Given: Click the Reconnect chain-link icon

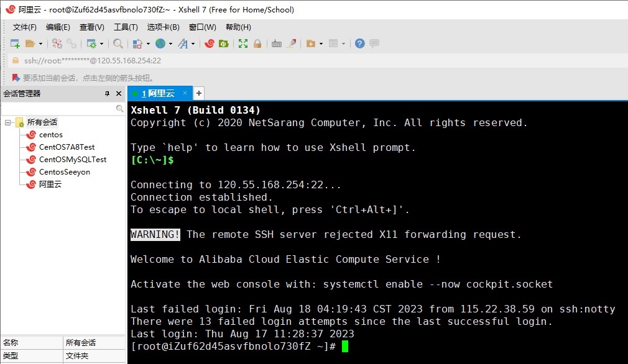Looking at the screenshot, I should pos(72,43).
